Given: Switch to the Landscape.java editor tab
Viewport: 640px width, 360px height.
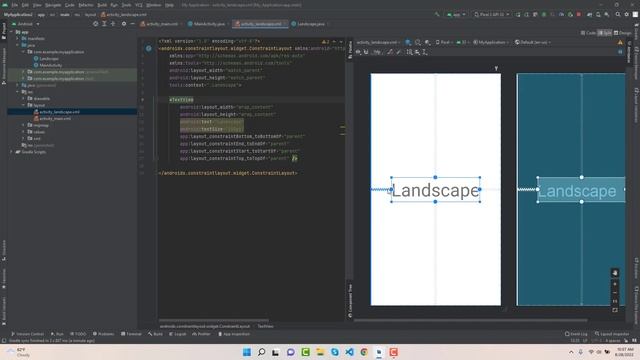Looking at the screenshot, I should coord(308,24).
